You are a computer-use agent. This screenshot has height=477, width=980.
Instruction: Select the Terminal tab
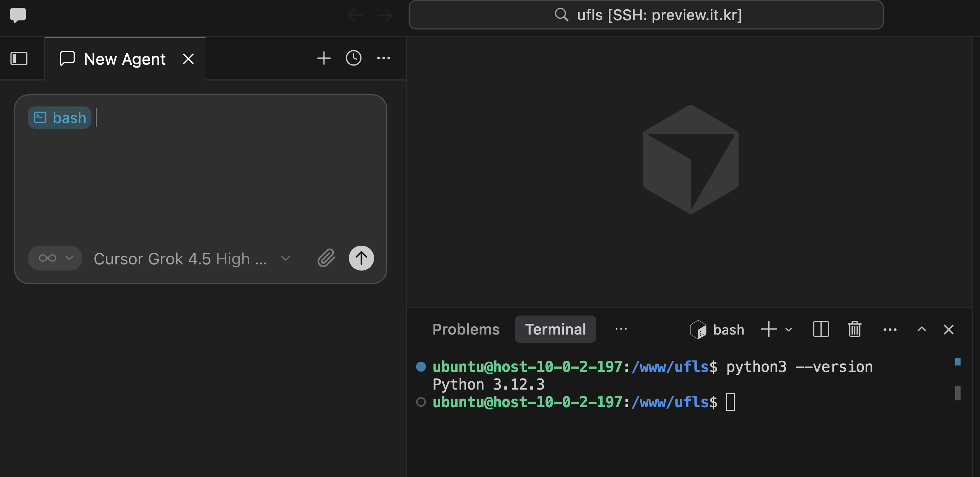coord(555,329)
